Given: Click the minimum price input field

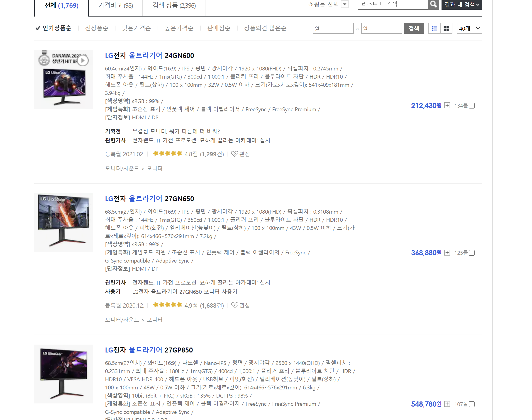Looking at the screenshot, I should click(333, 29).
